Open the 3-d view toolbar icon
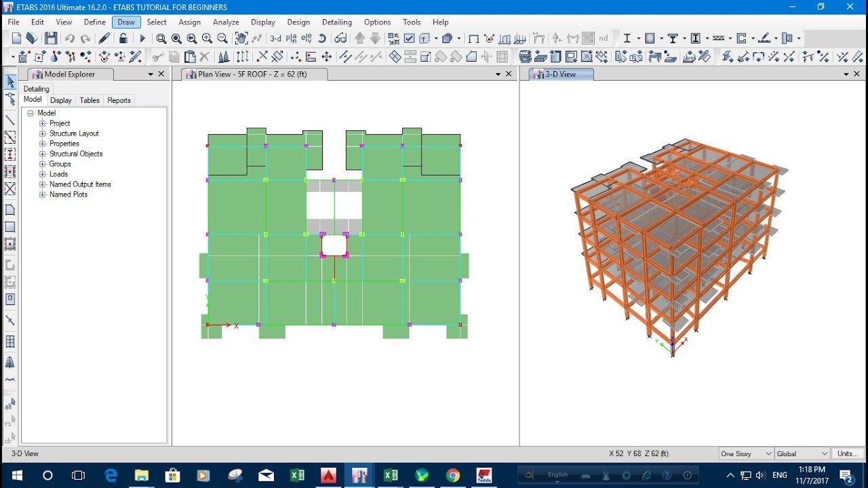This screenshot has height=488, width=868. click(x=275, y=38)
